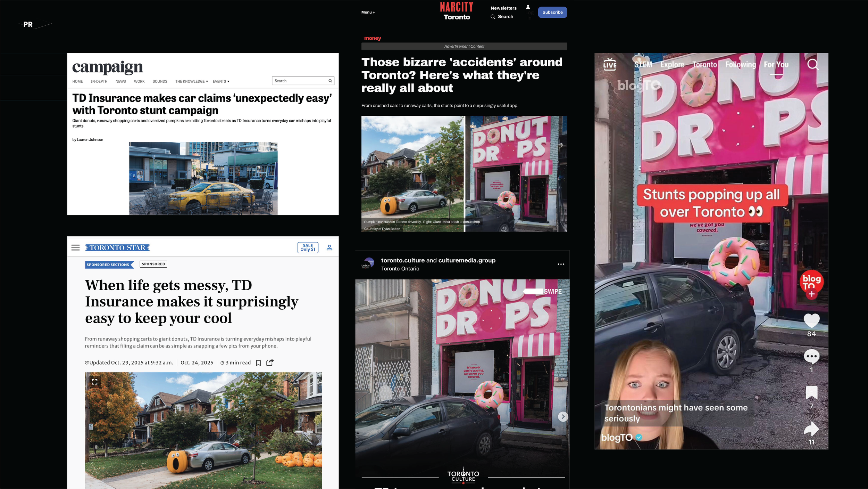Viewport: 868px width, 489px height.
Task: Open the TikTok search icon
Action: 813,64
